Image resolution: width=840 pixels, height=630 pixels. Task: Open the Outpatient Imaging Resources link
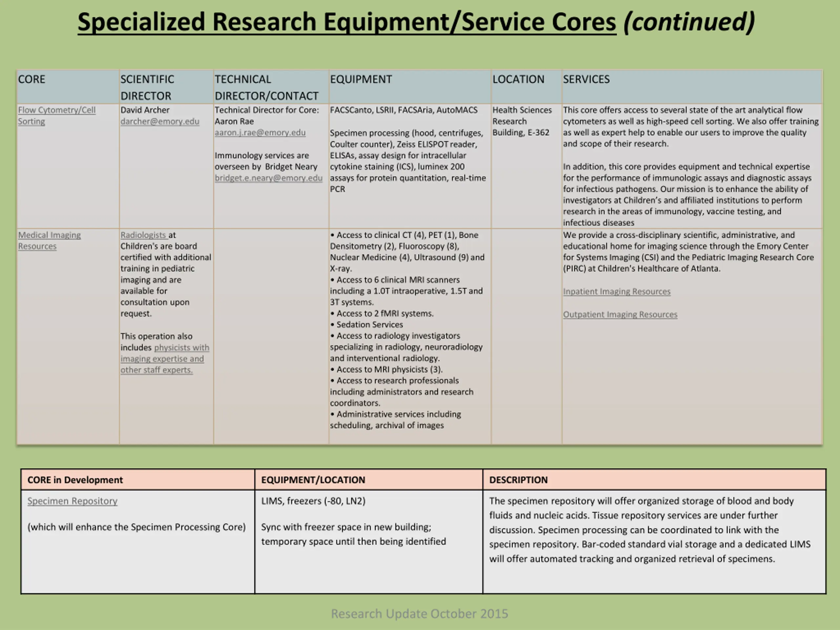620,314
